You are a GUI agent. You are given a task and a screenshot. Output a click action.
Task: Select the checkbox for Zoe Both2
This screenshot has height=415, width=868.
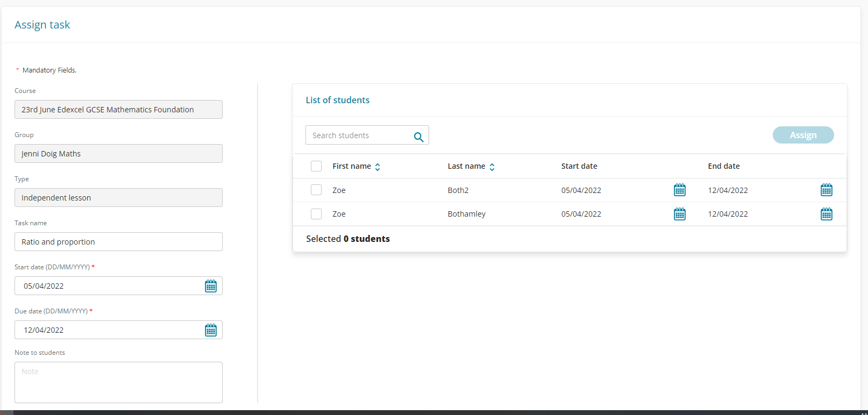pyautogui.click(x=316, y=190)
